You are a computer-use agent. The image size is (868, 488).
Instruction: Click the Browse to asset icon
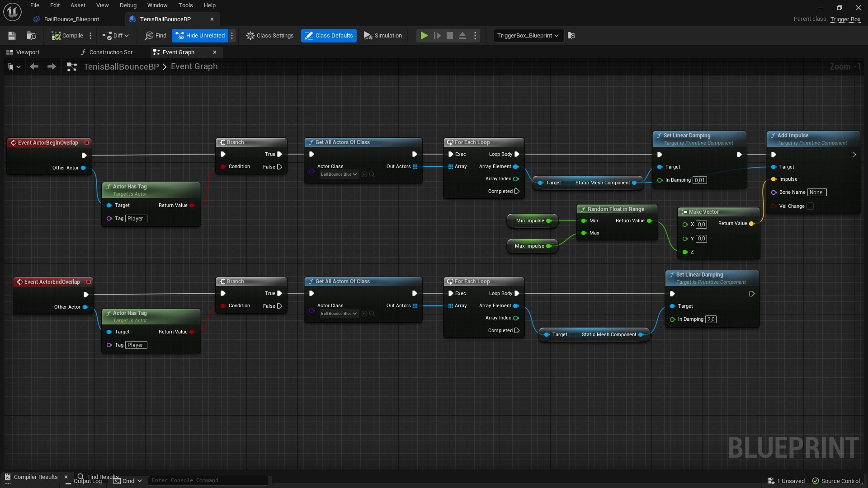coord(31,36)
